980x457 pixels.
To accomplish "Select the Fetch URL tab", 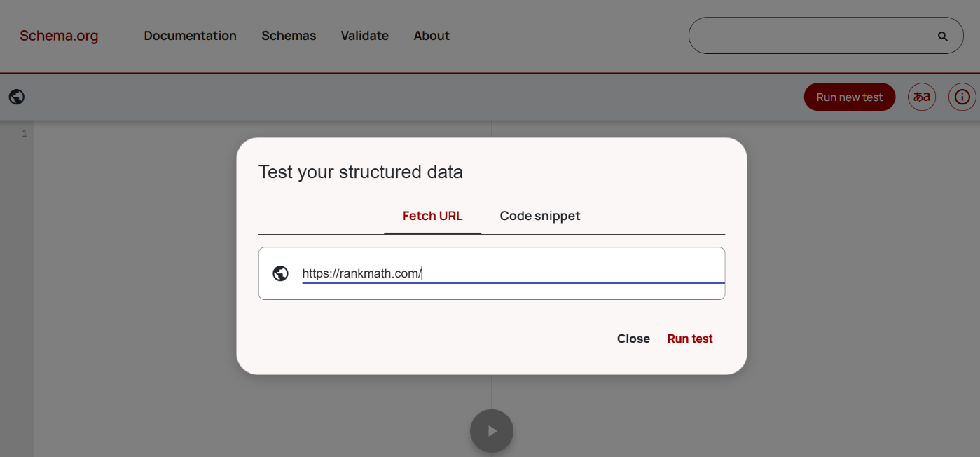I will [x=432, y=216].
